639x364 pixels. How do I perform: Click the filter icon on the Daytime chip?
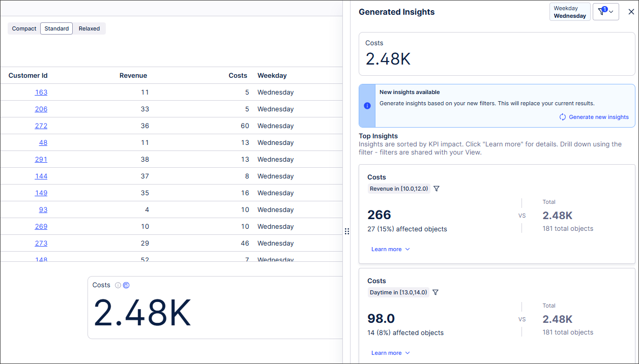pyautogui.click(x=435, y=292)
